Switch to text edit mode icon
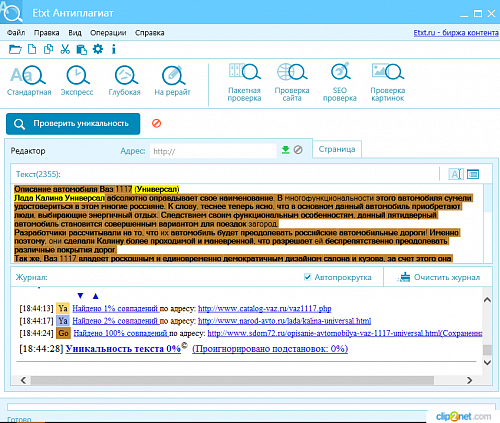The image size is (500, 423). (456, 174)
